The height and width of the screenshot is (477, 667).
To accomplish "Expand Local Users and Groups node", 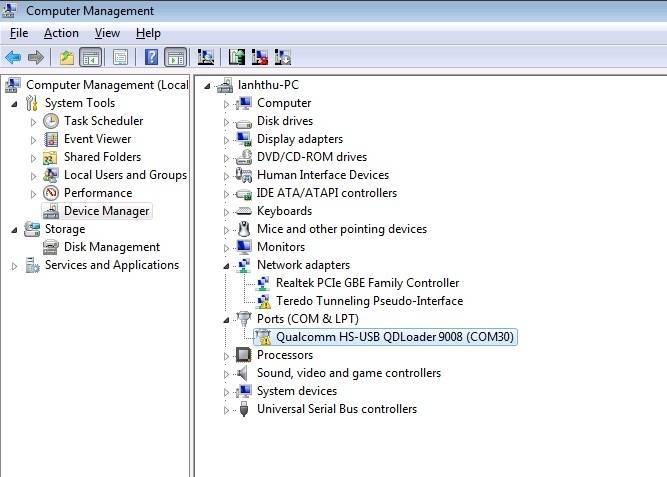I will (34, 176).
